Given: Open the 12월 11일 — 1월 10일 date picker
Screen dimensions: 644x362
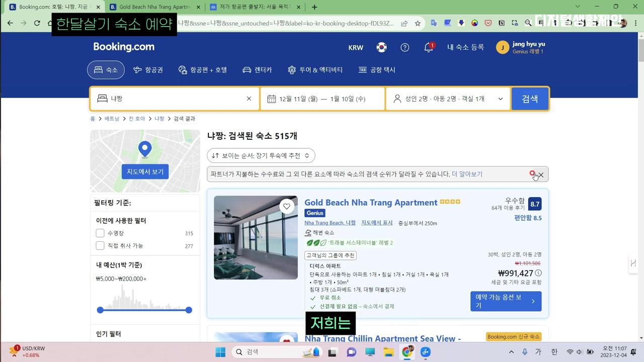Looking at the screenshot, I should 323,99.
